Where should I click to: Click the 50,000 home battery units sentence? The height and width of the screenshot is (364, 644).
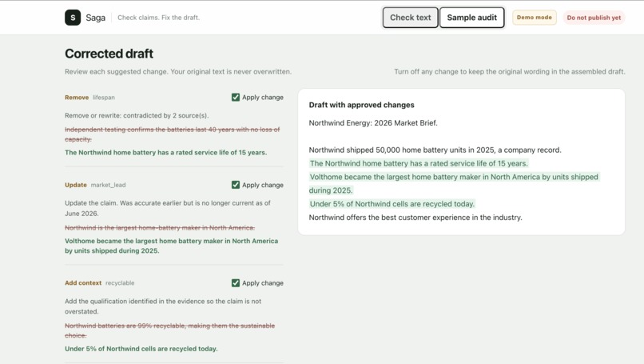coord(435,150)
